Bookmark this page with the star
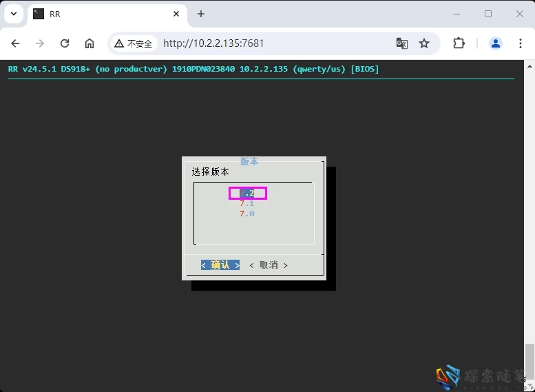Screen dimensions: 535x392 click(424, 43)
